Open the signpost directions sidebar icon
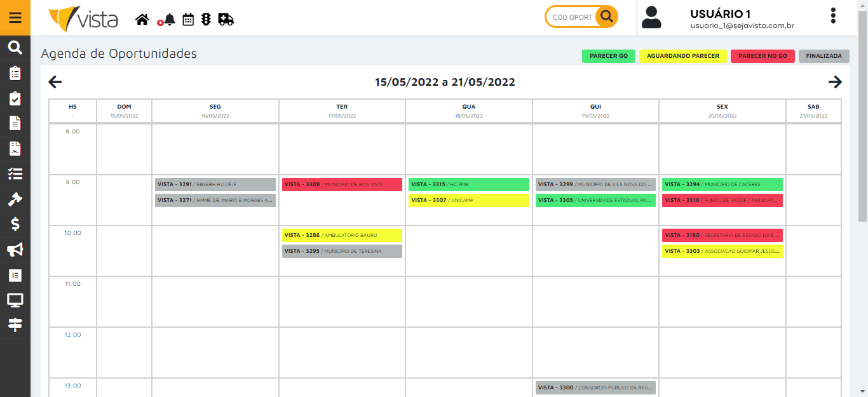The width and height of the screenshot is (868, 397). [x=15, y=325]
